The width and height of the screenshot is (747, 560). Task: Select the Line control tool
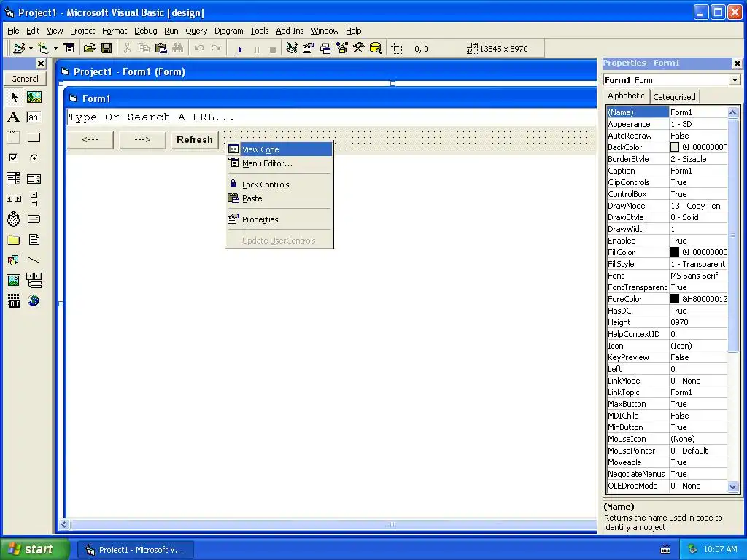[x=34, y=260]
